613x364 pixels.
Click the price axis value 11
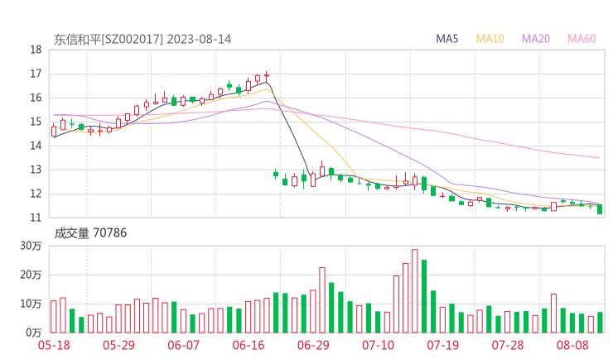tap(36, 218)
